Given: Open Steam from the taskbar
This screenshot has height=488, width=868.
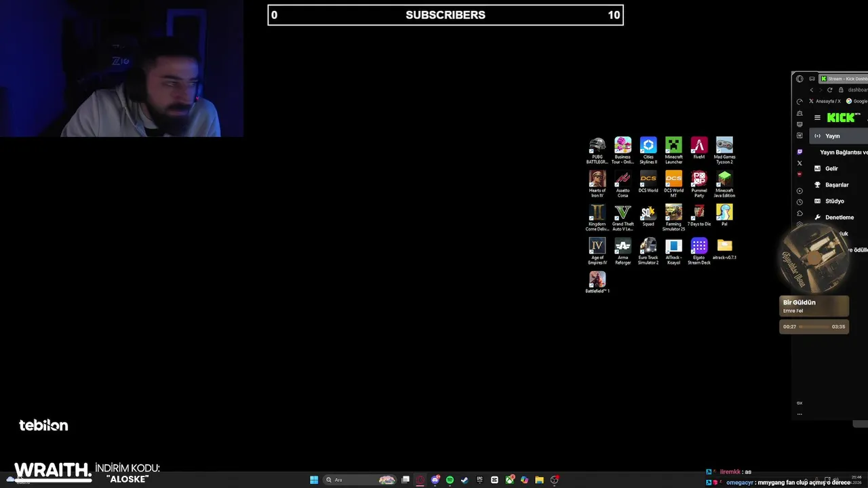Looking at the screenshot, I should point(465,480).
